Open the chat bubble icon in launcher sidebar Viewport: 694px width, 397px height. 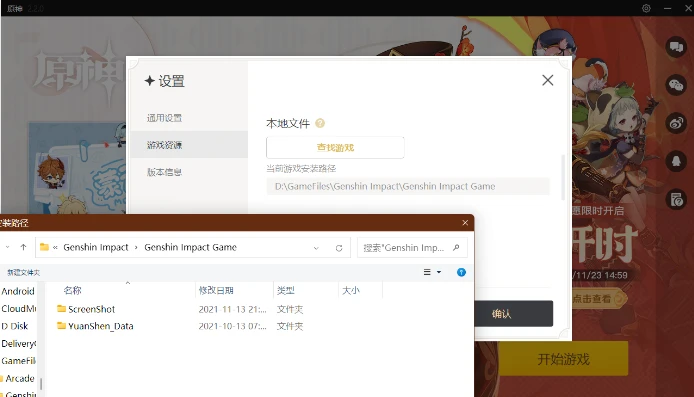[676, 46]
